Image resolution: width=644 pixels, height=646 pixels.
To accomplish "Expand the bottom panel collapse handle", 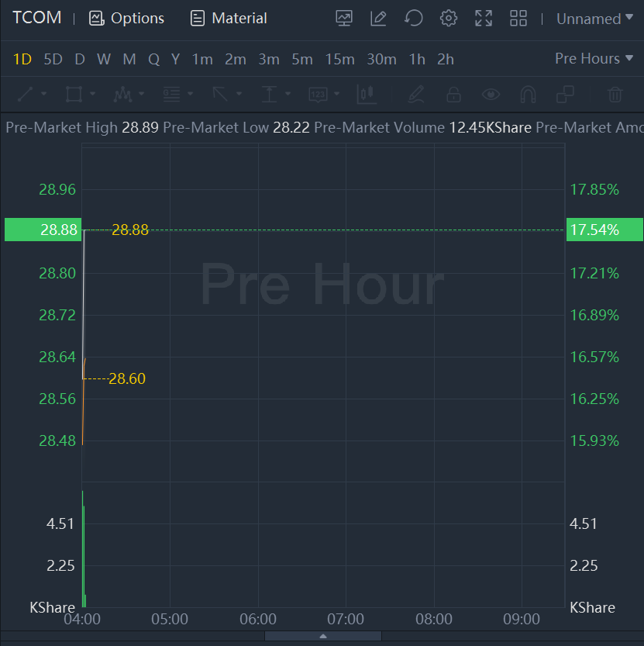I will tap(322, 637).
